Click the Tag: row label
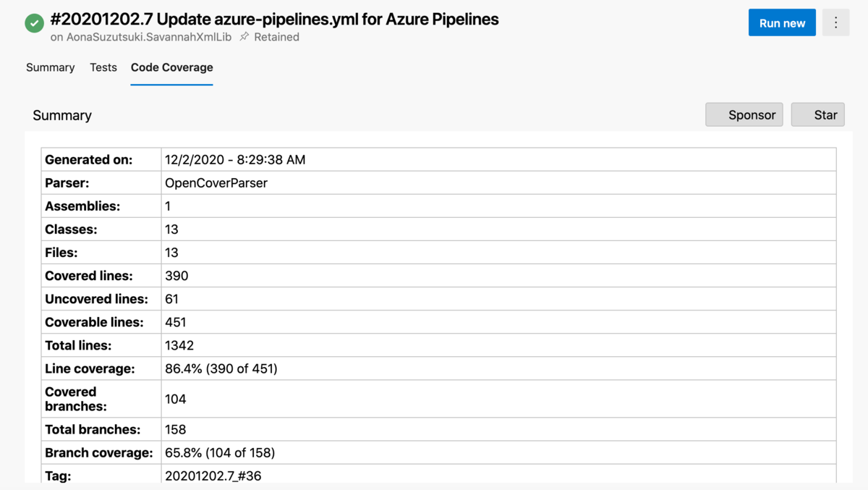Image resolution: width=868 pixels, height=490 pixels. pyautogui.click(x=59, y=476)
